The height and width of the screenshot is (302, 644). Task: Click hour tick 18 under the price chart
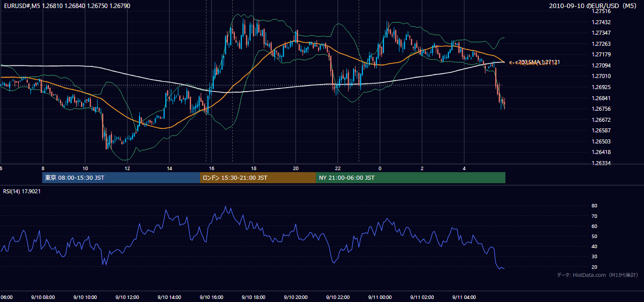click(x=253, y=169)
